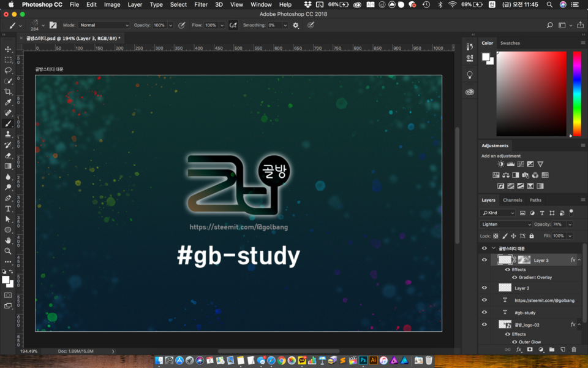Viewport: 588px width, 368px height.
Task: Toggle lock transparent pixels
Action: [x=496, y=236]
